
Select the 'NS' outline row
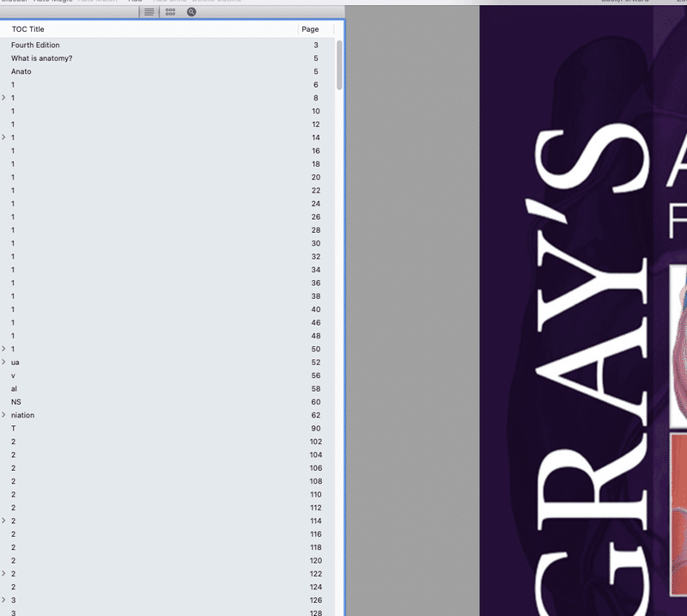coord(167,401)
